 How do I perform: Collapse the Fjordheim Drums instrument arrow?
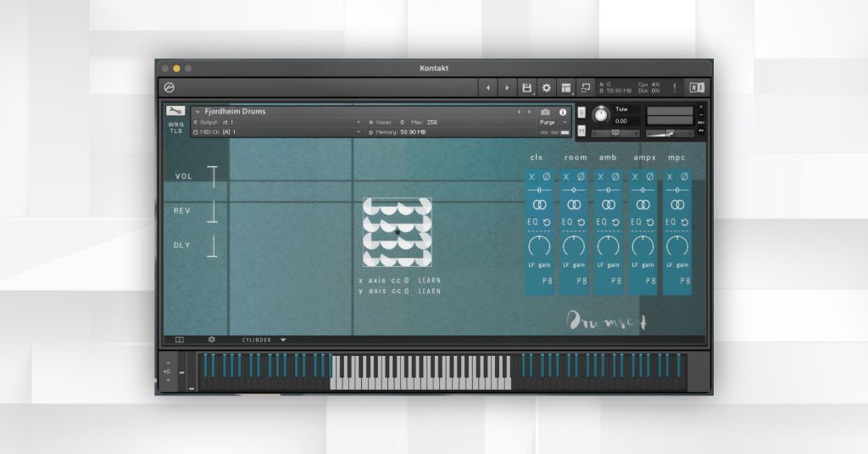coord(197,112)
